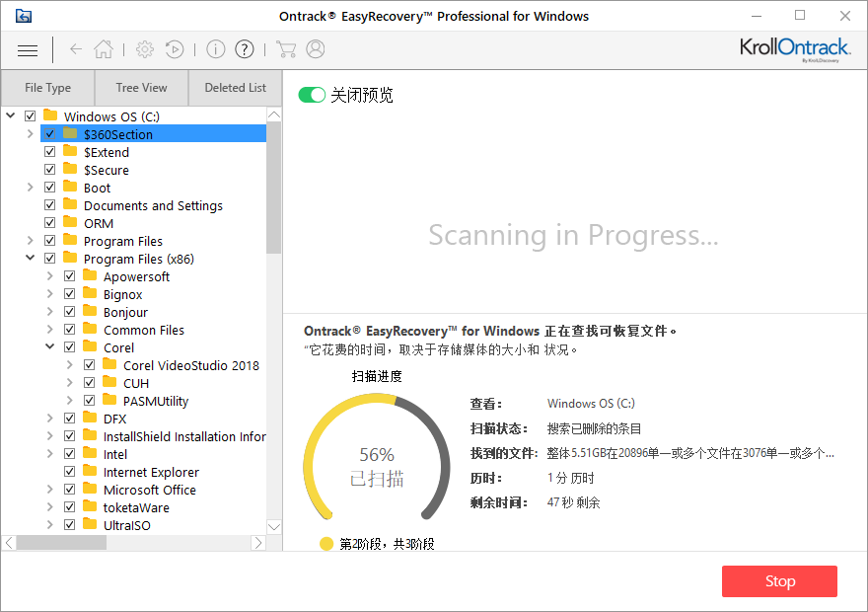Switch to the File Type tab
Viewport: 868px width, 612px height.
click(47, 88)
